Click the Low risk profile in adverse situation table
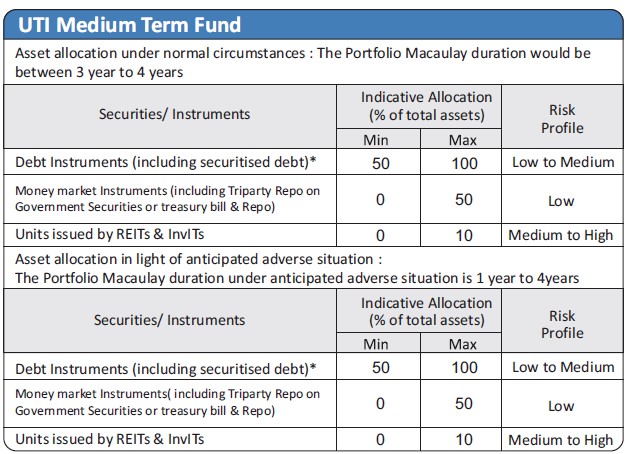Viewport: 628px width, 454px height. pyautogui.click(x=561, y=405)
